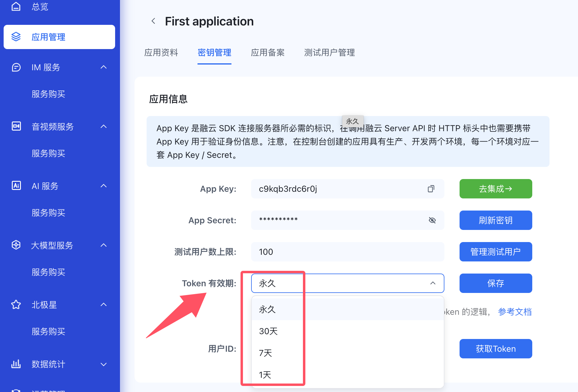Collapse the 北极星 section

tap(104, 304)
